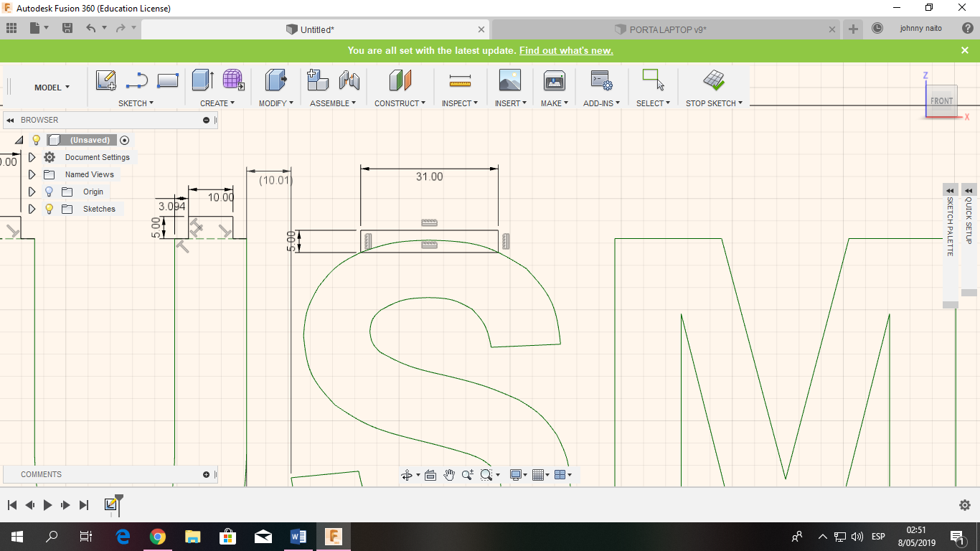Screen dimensions: 980x551
Task: Click the Select tool icon
Action: 653,80
